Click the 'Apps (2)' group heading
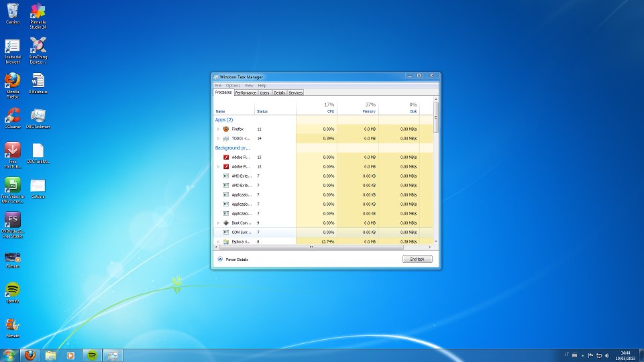644x362 pixels. point(224,120)
